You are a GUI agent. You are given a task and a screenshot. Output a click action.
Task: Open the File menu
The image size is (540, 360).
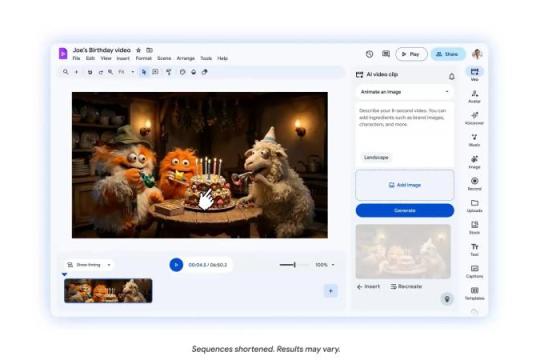pyautogui.click(x=76, y=58)
